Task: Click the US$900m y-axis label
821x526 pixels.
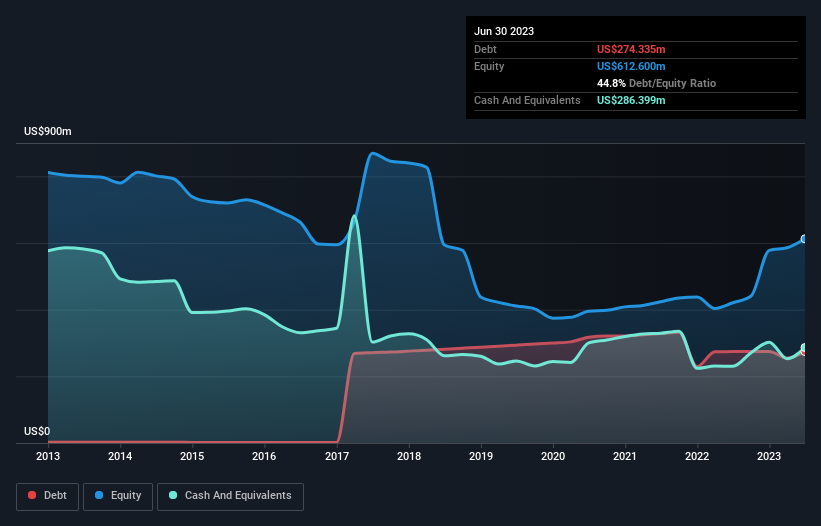Action: coord(48,131)
